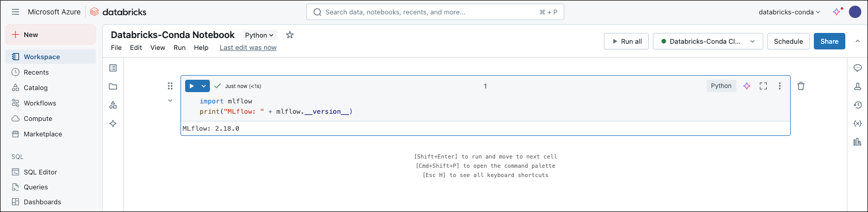Open the Help menu

(x=201, y=47)
